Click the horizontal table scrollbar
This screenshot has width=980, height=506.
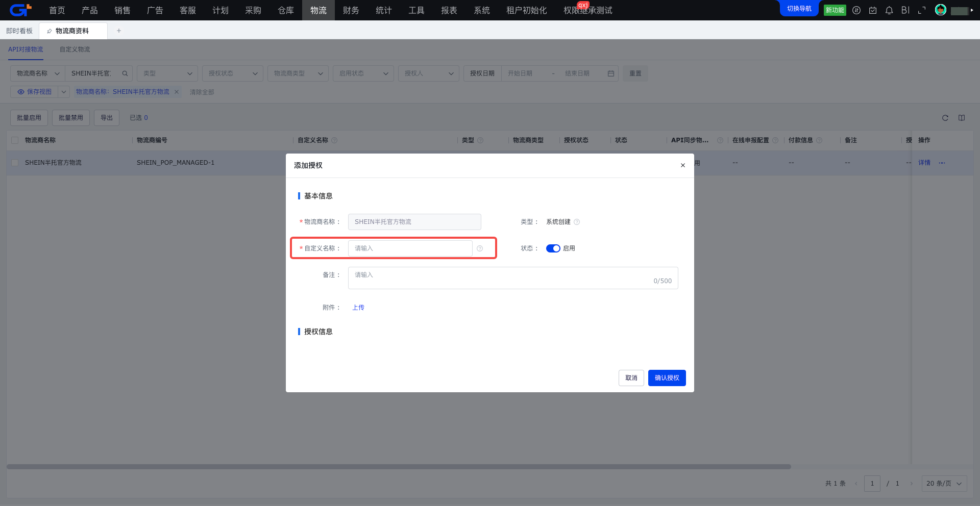point(399,467)
